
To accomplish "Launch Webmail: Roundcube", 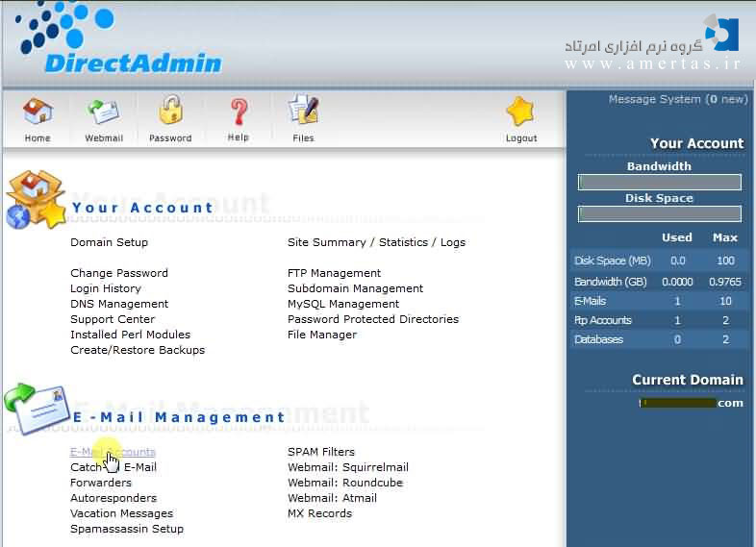I will (345, 483).
